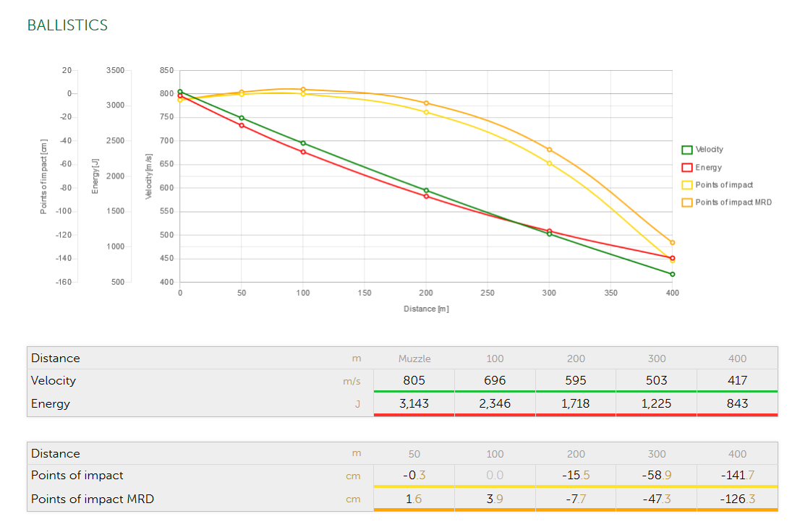Click the green velocity data point at 200 m
The height and width of the screenshot is (532, 800).
(426, 191)
